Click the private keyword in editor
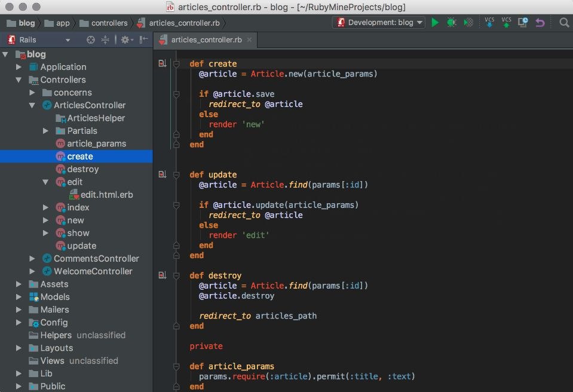 (x=206, y=346)
